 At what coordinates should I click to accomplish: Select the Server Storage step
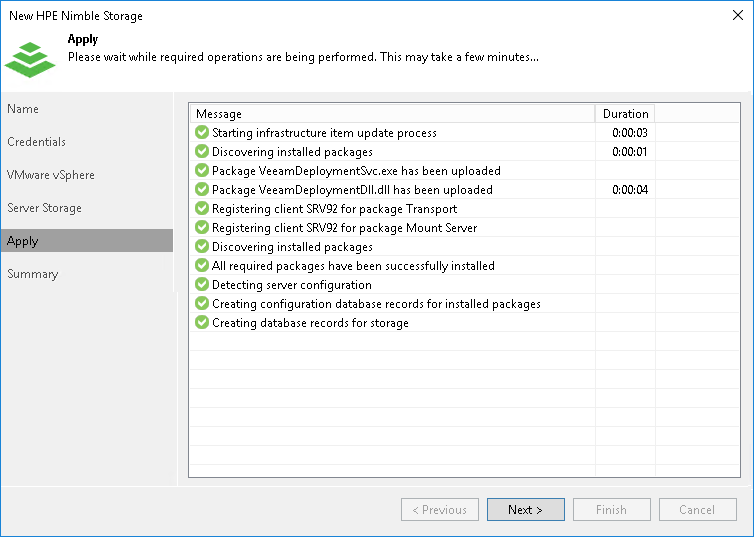(45, 208)
